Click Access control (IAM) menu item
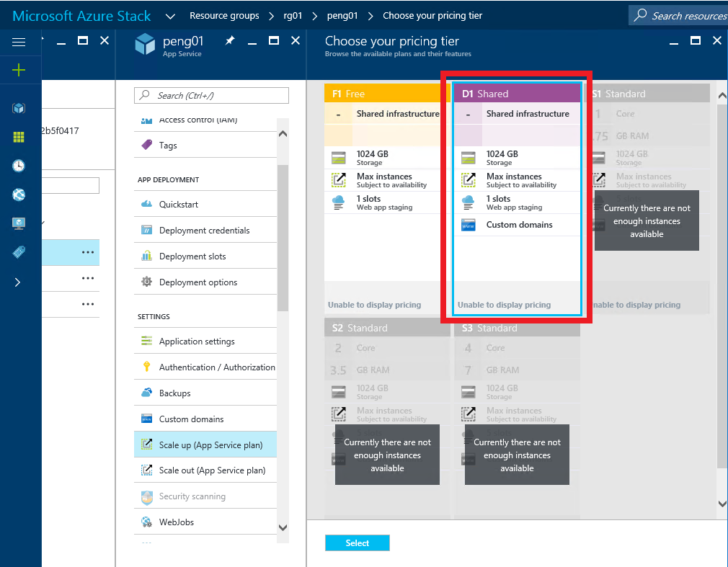Screen dimensions: 728x567 coord(205,122)
